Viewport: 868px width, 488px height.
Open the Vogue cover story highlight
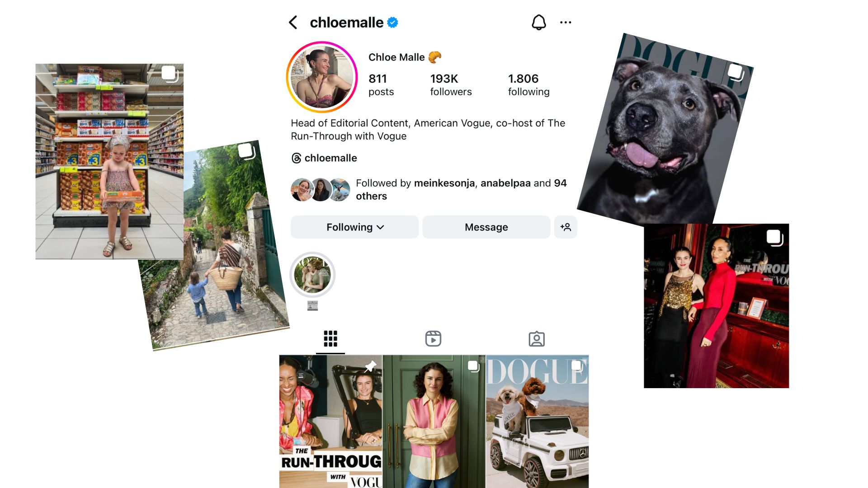click(x=312, y=275)
